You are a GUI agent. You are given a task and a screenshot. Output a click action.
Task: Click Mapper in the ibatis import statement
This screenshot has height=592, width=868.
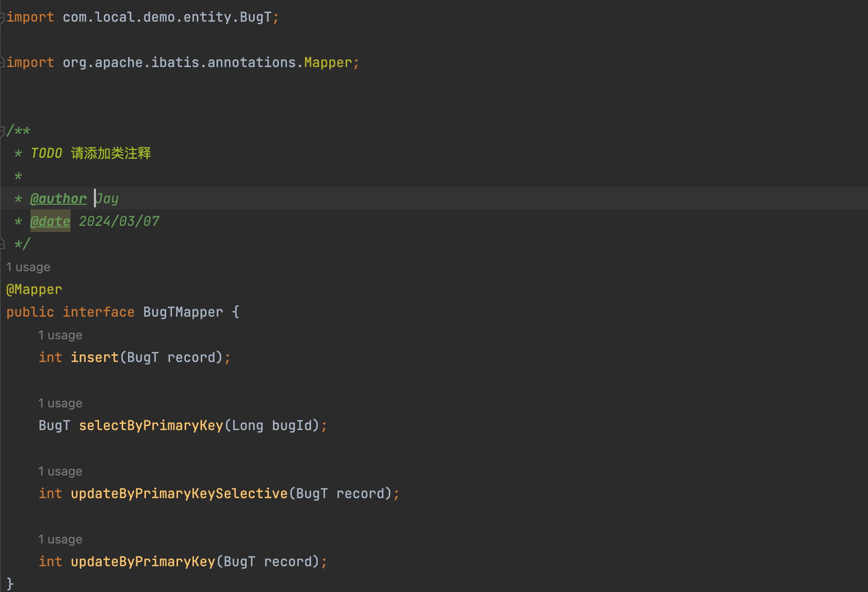(328, 62)
